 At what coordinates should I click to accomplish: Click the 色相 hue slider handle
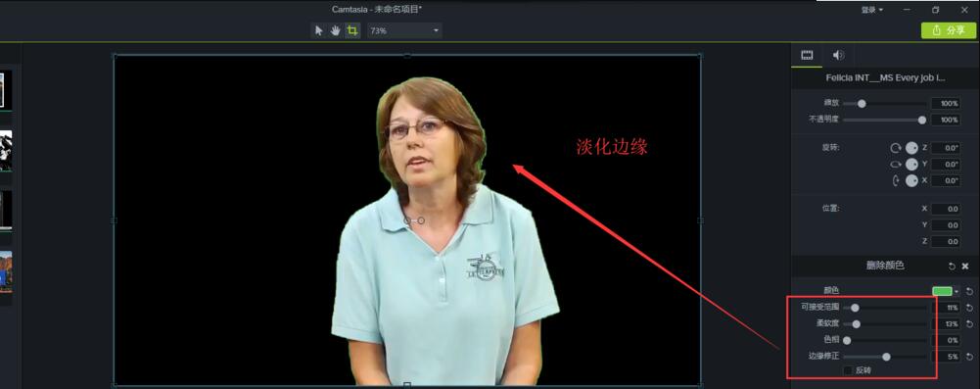(x=847, y=340)
